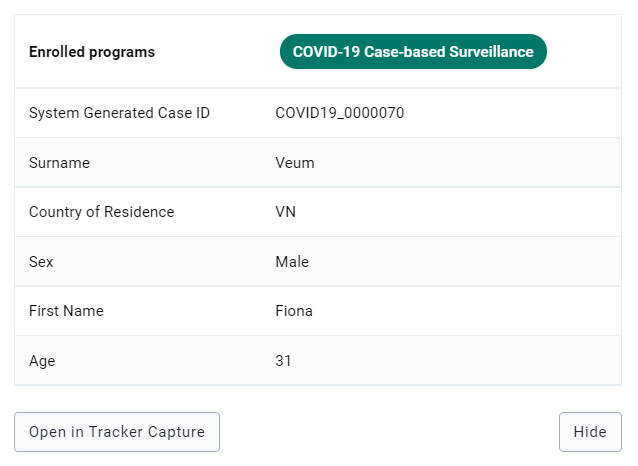
Task: Click blank space in the Age row
Action: 468,361
